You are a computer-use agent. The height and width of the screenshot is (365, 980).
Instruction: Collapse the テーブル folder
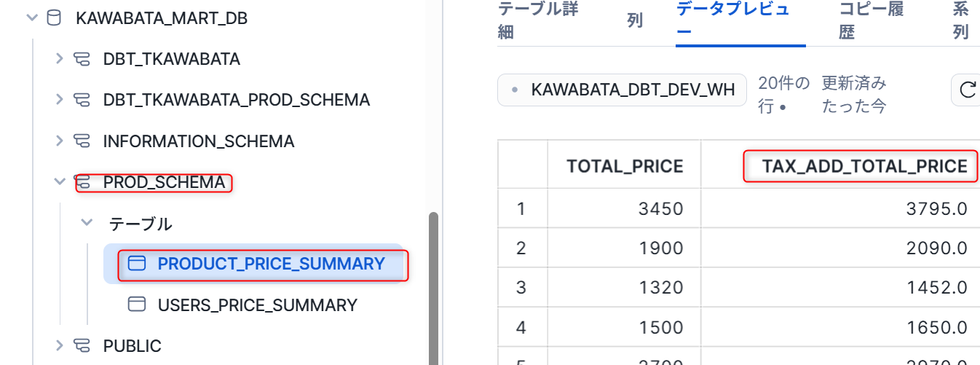(x=87, y=223)
